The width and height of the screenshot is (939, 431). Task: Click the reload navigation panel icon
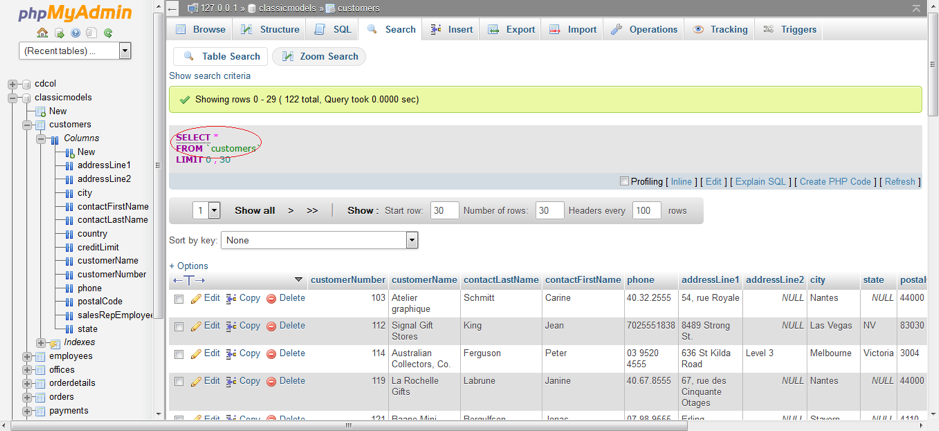pyautogui.click(x=108, y=33)
